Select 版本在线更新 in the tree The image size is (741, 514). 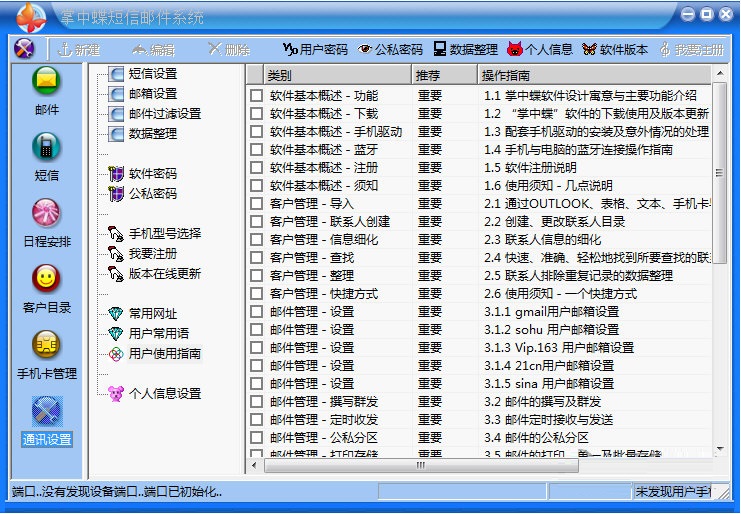(x=155, y=274)
